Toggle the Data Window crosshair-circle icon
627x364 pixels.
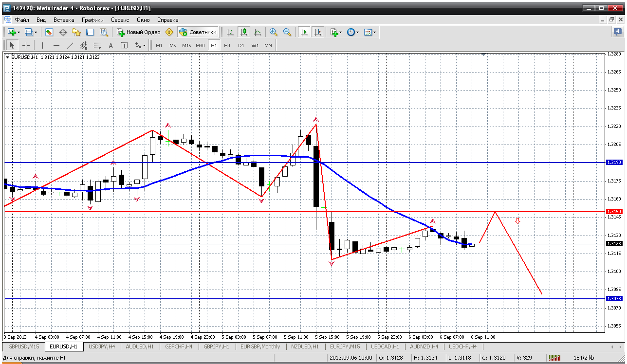point(63,32)
